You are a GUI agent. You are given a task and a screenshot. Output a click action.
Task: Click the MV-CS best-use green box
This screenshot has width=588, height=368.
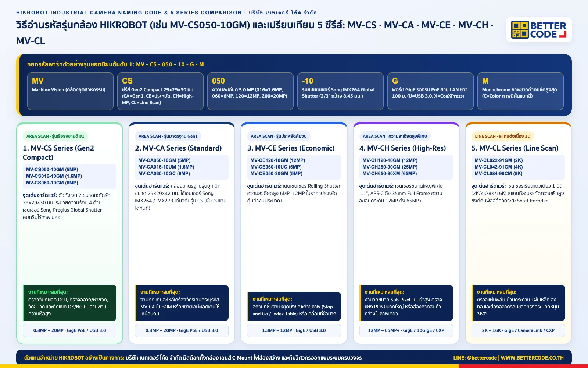click(70, 303)
